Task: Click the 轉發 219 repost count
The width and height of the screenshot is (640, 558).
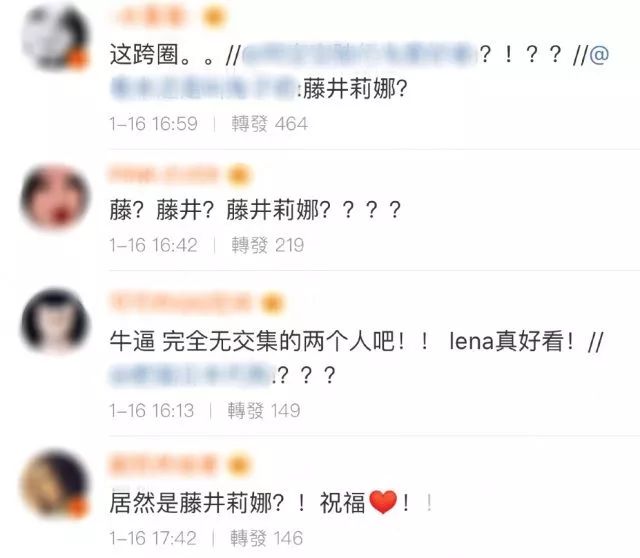Action: [268, 245]
